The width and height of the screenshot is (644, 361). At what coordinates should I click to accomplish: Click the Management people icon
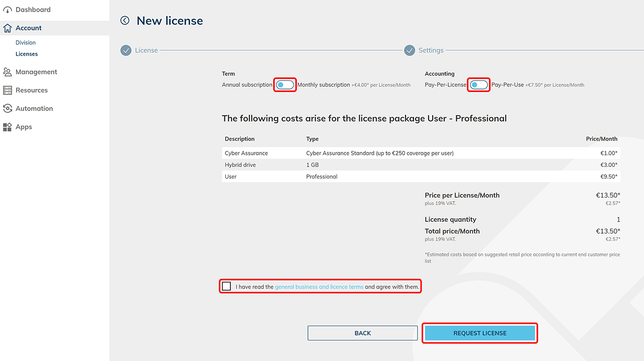8,72
